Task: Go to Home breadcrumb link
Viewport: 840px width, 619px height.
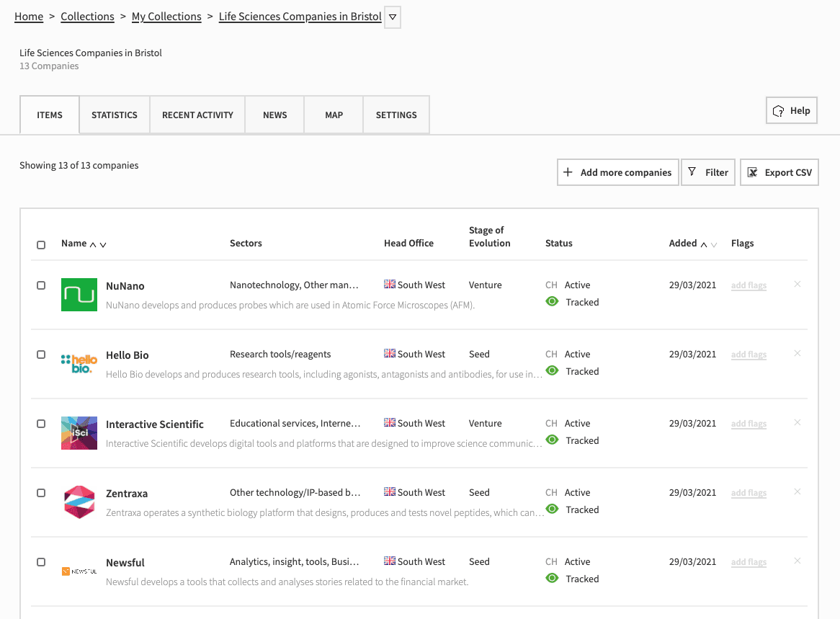Action: click(x=29, y=17)
